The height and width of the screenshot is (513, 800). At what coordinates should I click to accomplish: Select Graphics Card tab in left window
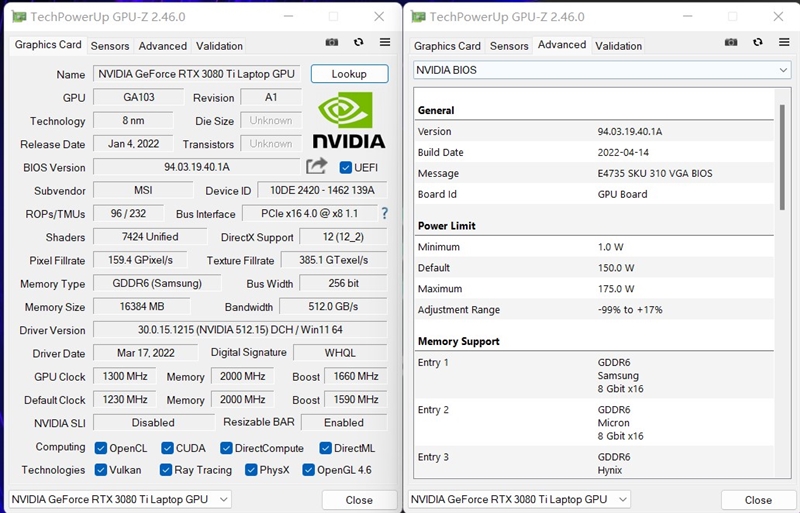pos(48,45)
